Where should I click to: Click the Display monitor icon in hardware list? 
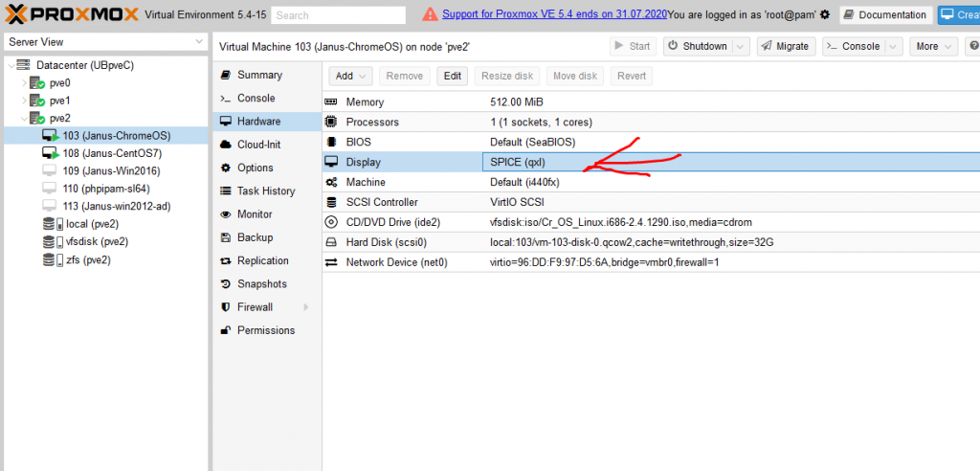tap(331, 162)
